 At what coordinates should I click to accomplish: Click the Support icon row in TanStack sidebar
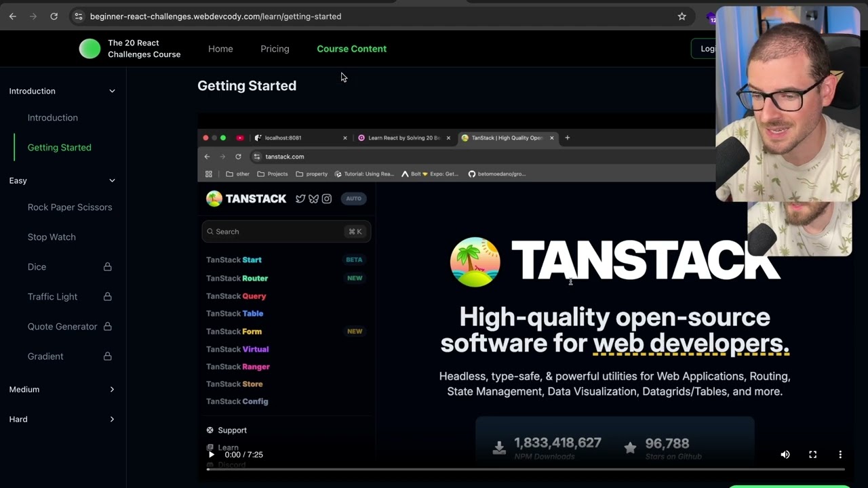tap(226, 430)
